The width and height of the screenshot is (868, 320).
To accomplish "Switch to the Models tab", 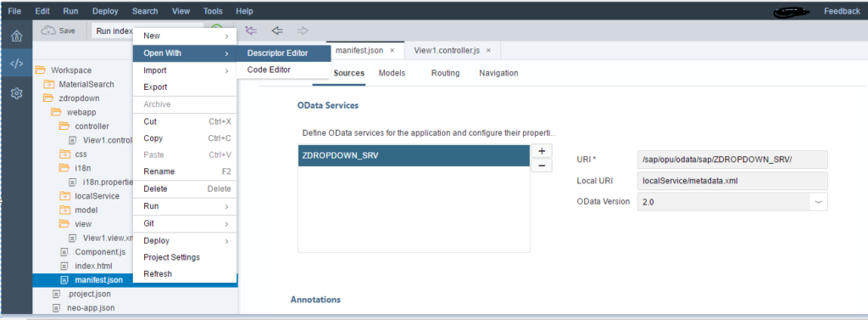I will click(x=392, y=73).
